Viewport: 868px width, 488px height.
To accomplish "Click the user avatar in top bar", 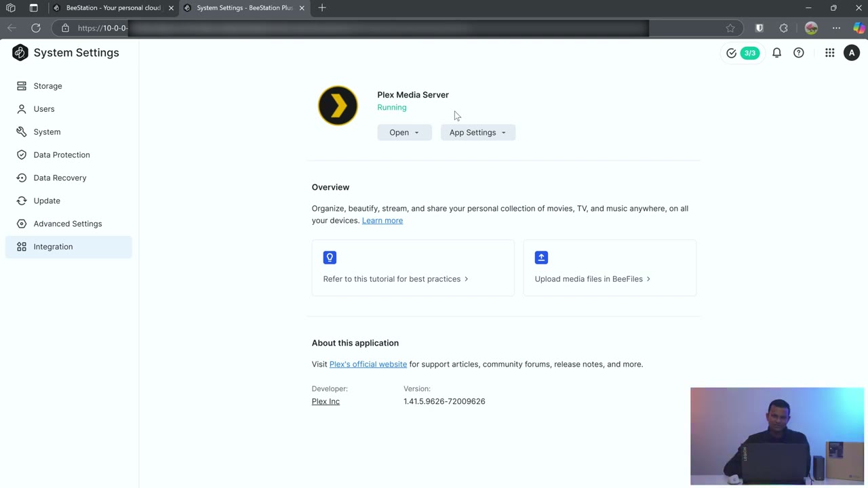I will [852, 53].
